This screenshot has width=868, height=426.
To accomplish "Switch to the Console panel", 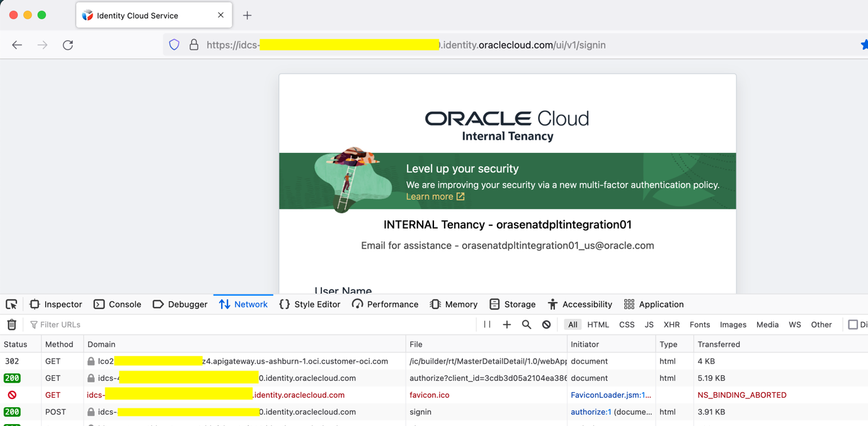I will pyautogui.click(x=117, y=305).
